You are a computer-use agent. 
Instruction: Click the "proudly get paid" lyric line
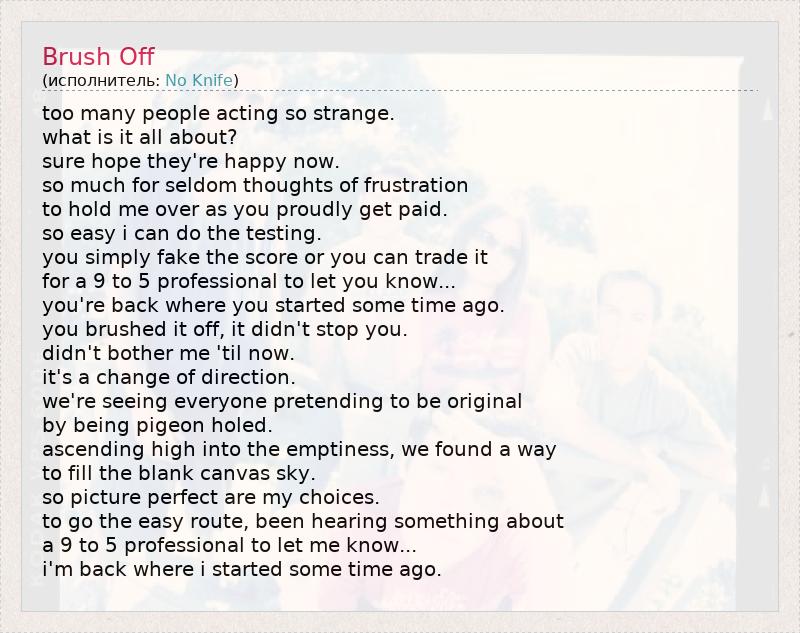pyautogui.click(x=244, y=209)
